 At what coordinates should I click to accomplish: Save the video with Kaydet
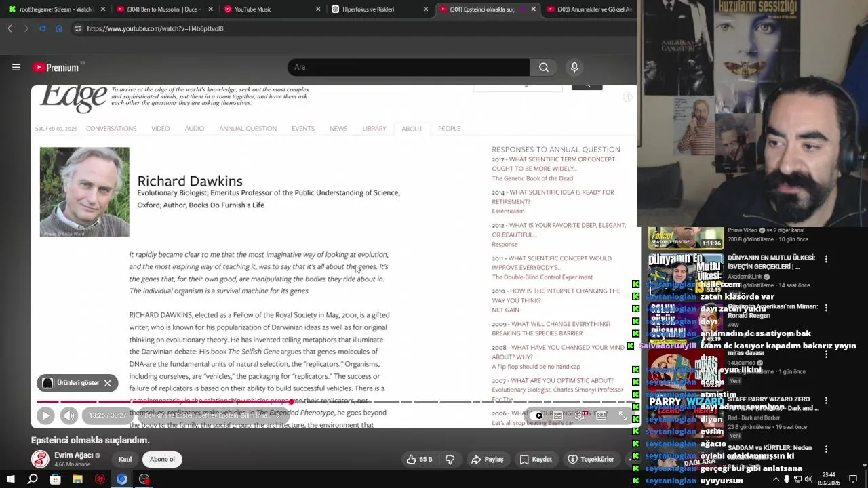pyautogui.click(x=536, y=459)
